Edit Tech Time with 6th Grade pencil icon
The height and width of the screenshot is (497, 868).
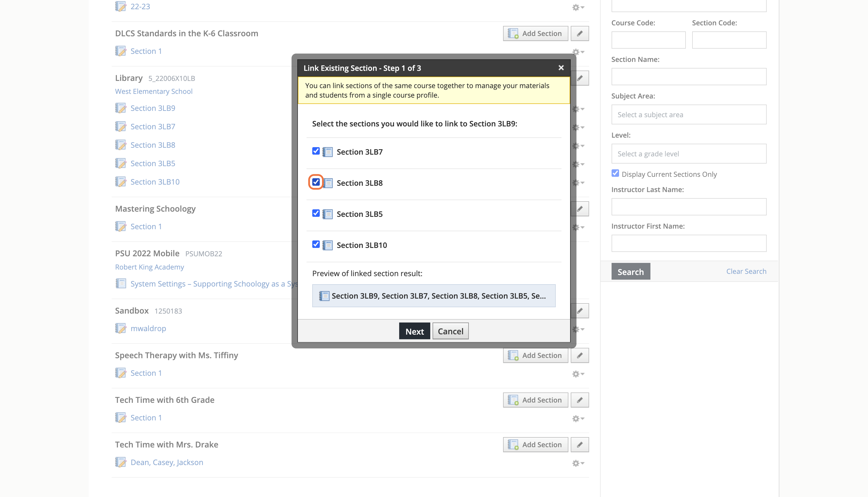pyautogui.click(x=579, y=400)
